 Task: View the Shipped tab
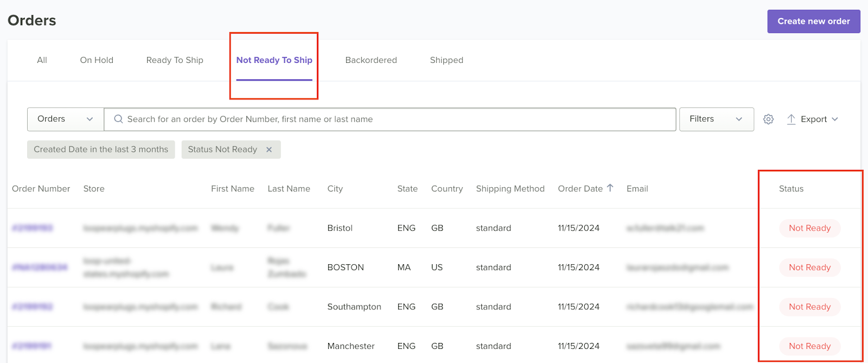click(x=446, y=60)
